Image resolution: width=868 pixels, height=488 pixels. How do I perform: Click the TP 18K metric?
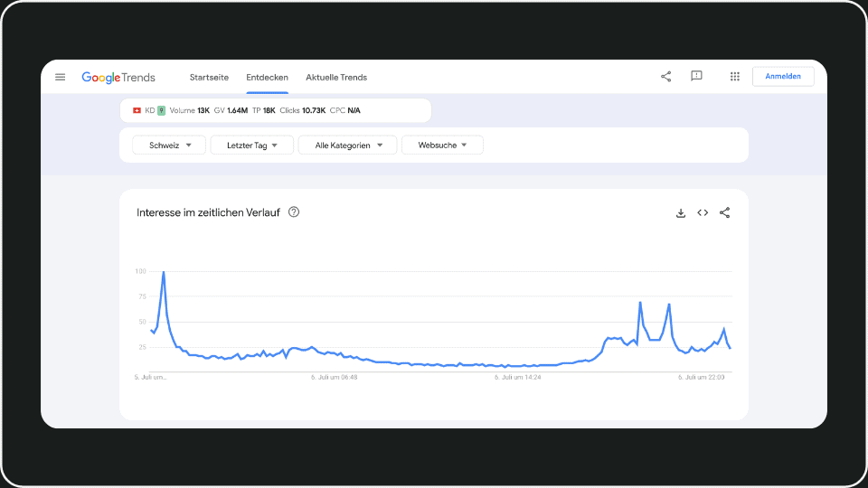point(263,110)
